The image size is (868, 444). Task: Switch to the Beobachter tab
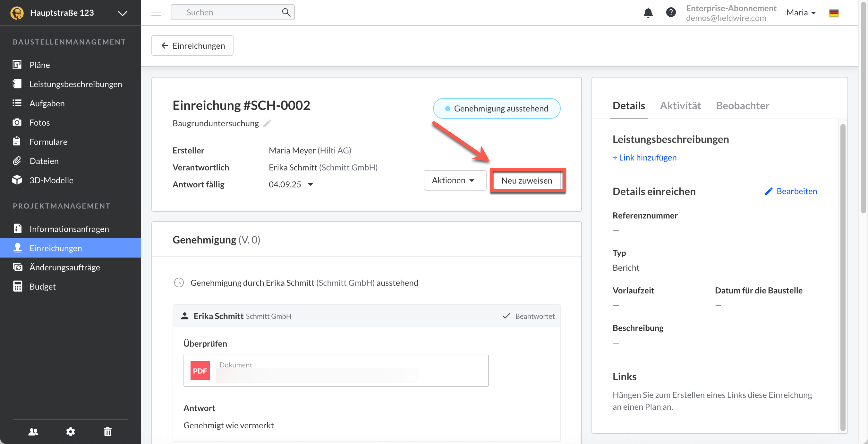click(742, 106)
